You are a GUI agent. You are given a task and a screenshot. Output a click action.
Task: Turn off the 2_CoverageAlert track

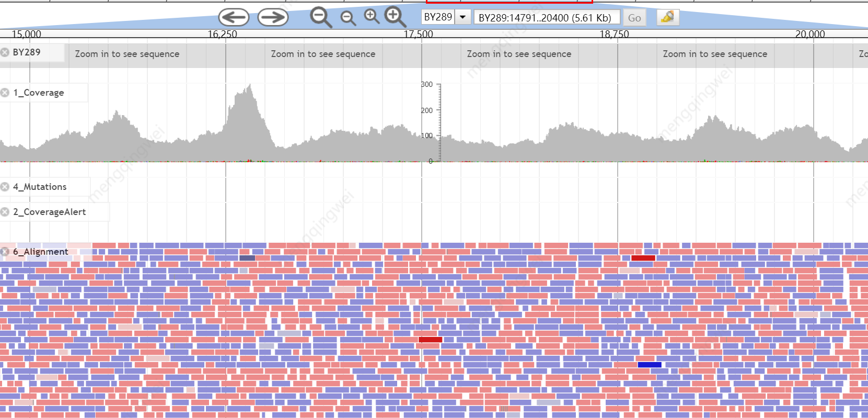click(x=5, y=212)
